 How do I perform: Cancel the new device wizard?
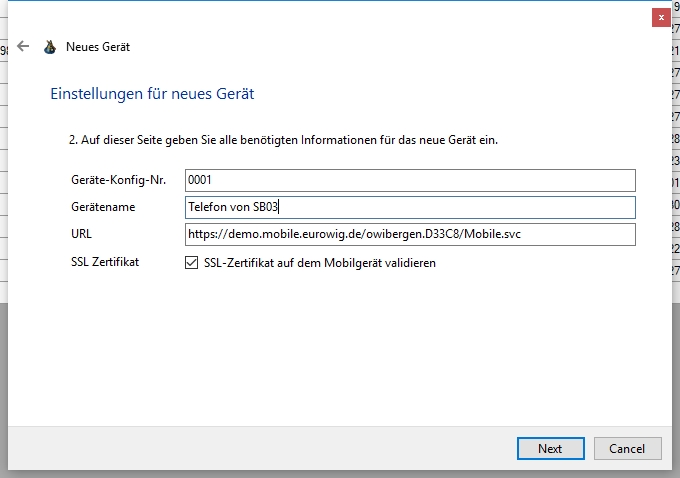click(627, 448)
